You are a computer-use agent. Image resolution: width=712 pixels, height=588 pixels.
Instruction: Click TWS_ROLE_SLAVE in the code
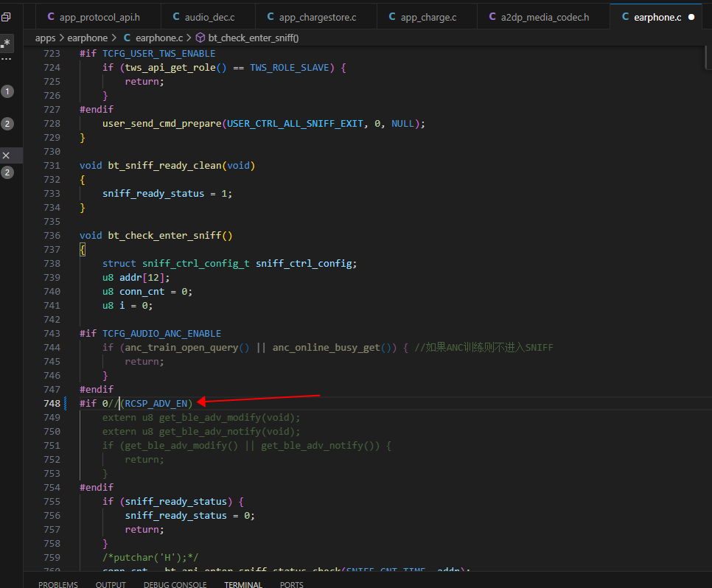click(x=289, y=68)
